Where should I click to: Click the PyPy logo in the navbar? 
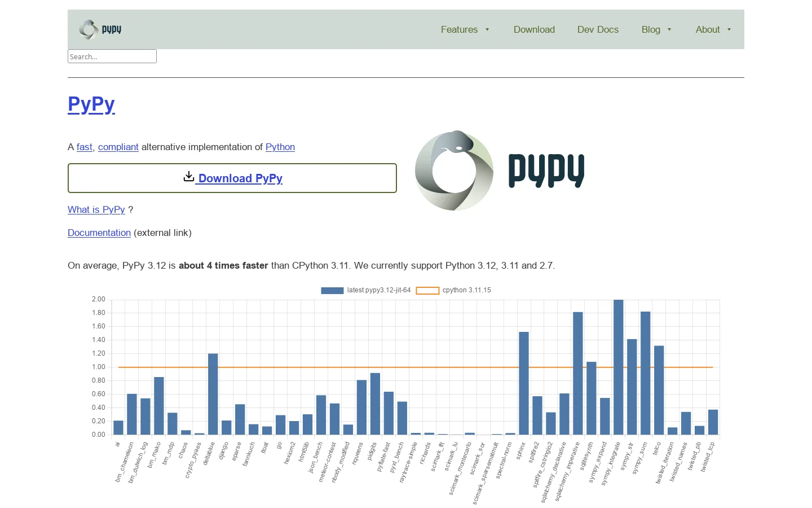coord(100,29)
